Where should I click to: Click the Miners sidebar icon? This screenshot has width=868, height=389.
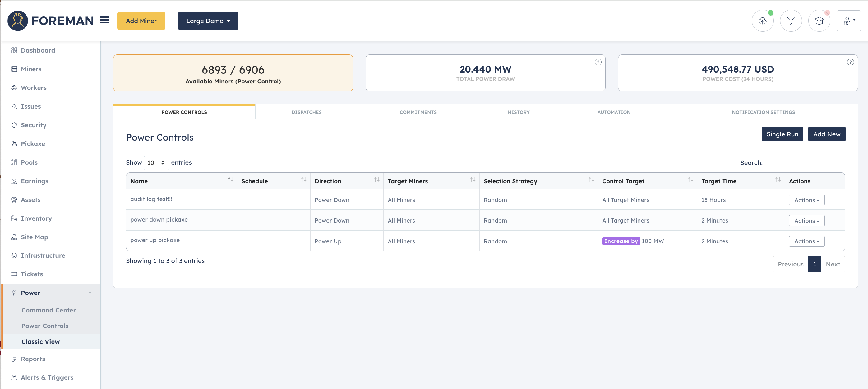(x=14, y=69)
